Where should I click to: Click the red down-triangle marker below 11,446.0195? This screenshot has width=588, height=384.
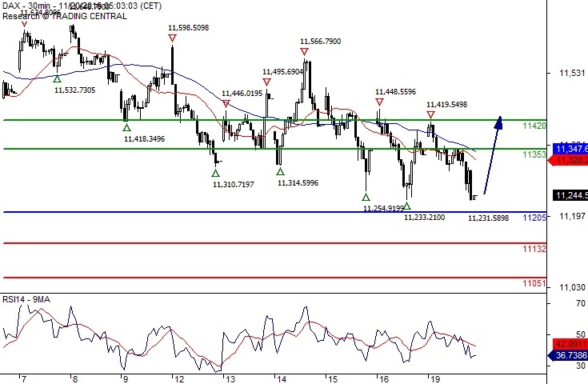coord(226,104)
